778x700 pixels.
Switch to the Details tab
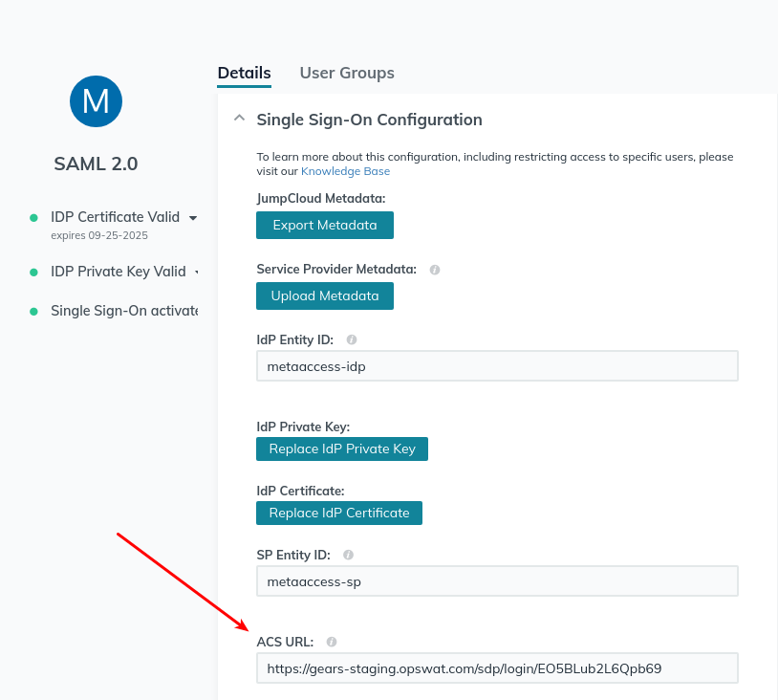click(x=244, y=73)
